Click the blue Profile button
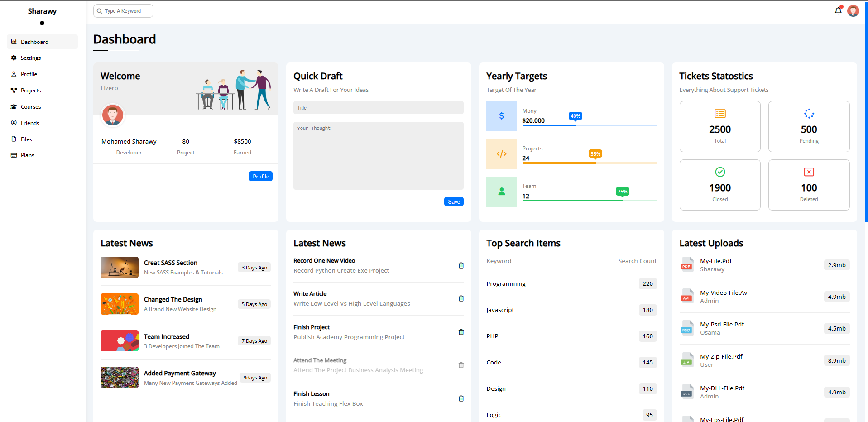Viewport: 868px width, 422px height. [x=260, y=176]
